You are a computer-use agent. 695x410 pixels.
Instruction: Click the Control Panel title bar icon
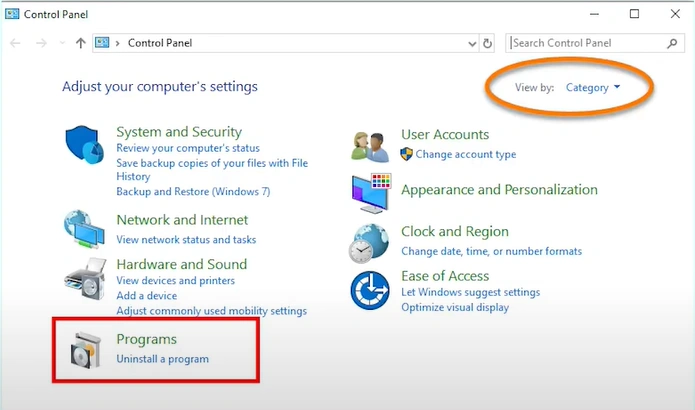(12, 14)
